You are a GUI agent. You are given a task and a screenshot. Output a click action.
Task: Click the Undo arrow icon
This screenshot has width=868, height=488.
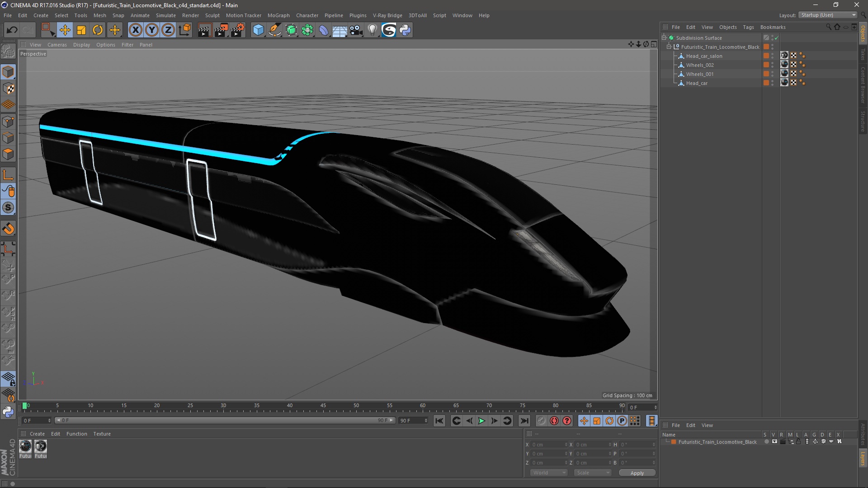[12, 30]
